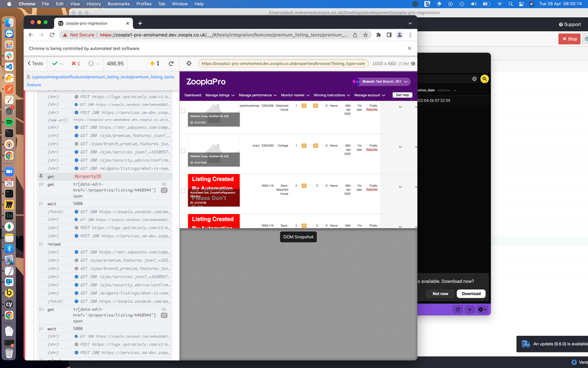Open the share icon in the address bar

(355, 35)
